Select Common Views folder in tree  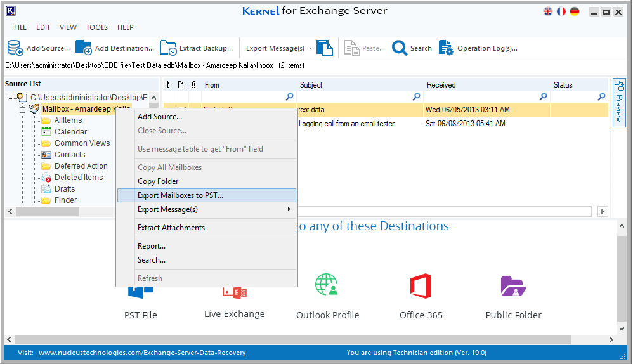pyautogui.click(x=82, y=143)
